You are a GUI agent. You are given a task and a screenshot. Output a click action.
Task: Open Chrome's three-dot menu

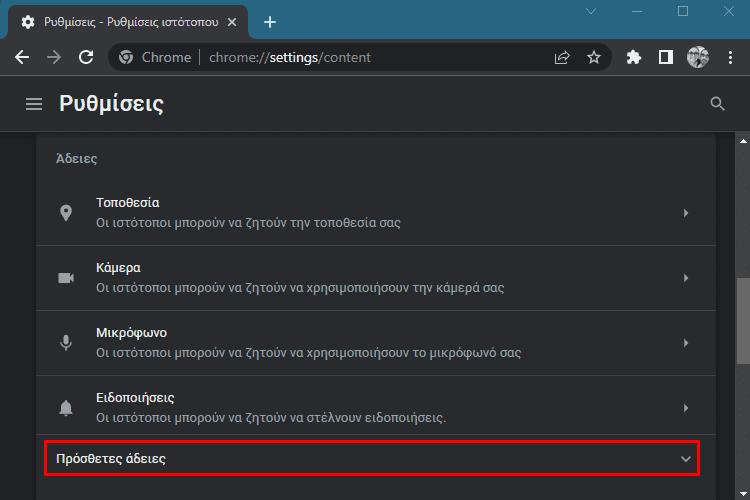[x=730, y=57]
